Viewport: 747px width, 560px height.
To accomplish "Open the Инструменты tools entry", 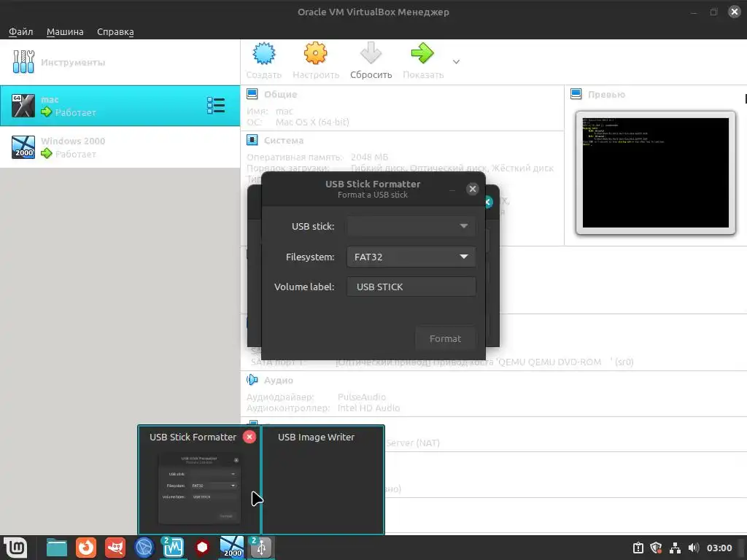I will [x=120, y=63].
